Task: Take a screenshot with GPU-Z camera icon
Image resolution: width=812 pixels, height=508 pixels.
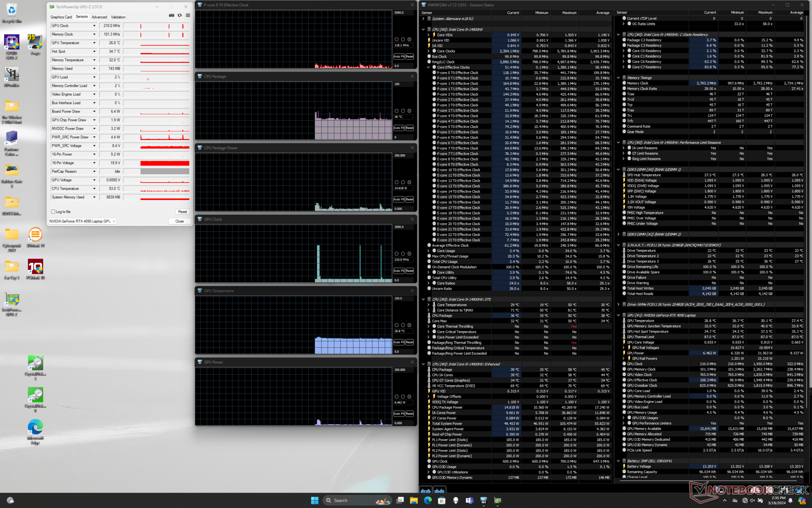Action: [171, 15]
